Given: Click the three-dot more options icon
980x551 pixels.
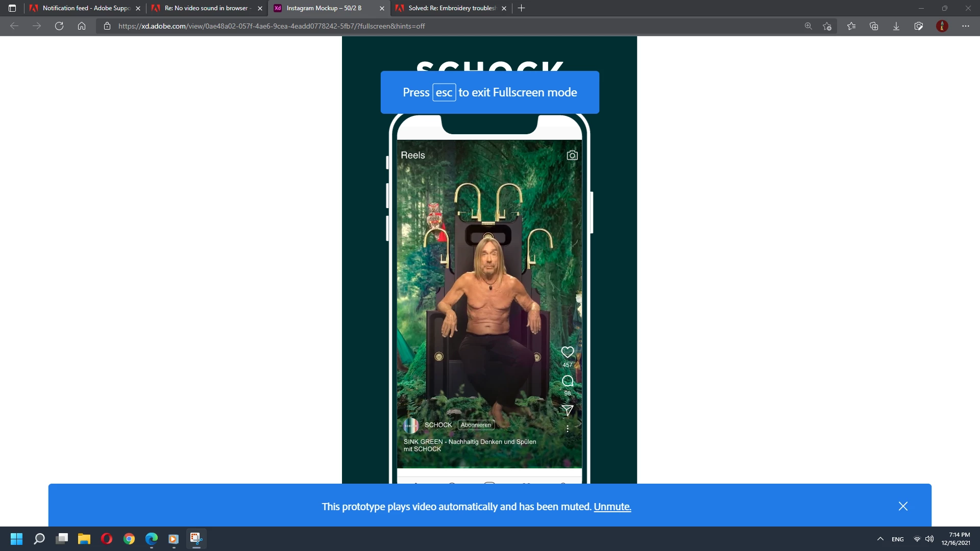Looking at the screenshot, I should click(567, 429).
